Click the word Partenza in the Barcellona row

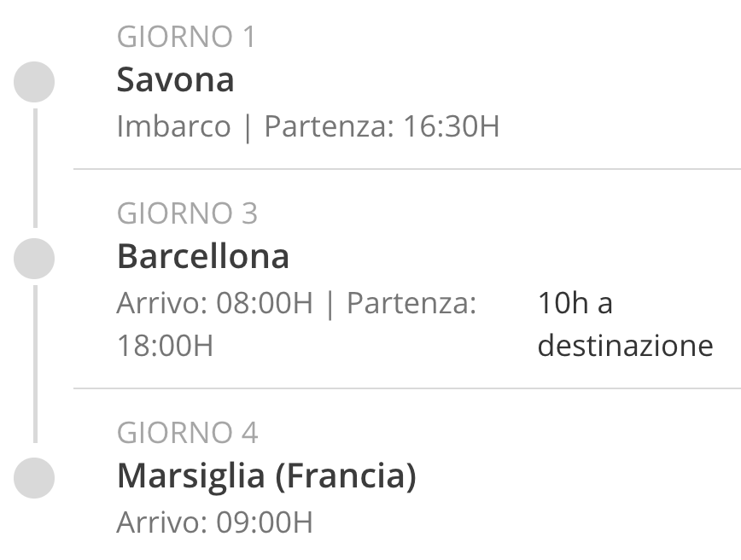coord(411,303)
